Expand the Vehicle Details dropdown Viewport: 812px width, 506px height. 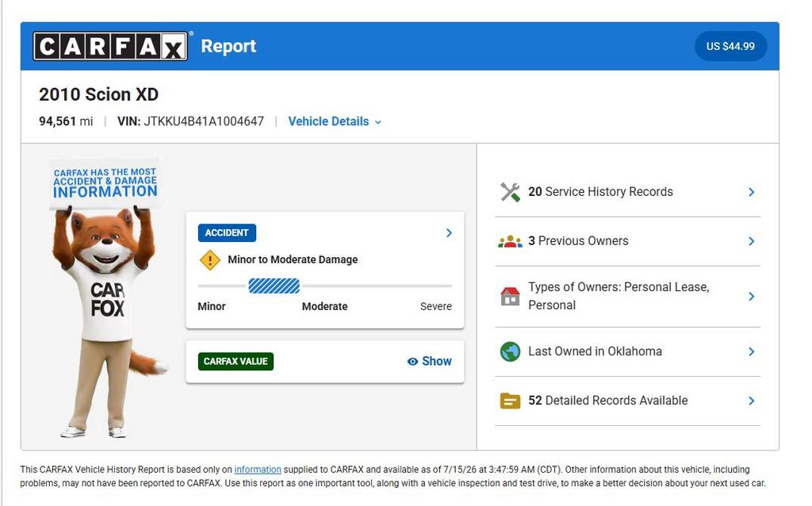pyautogui.click(x=335, y=121)
